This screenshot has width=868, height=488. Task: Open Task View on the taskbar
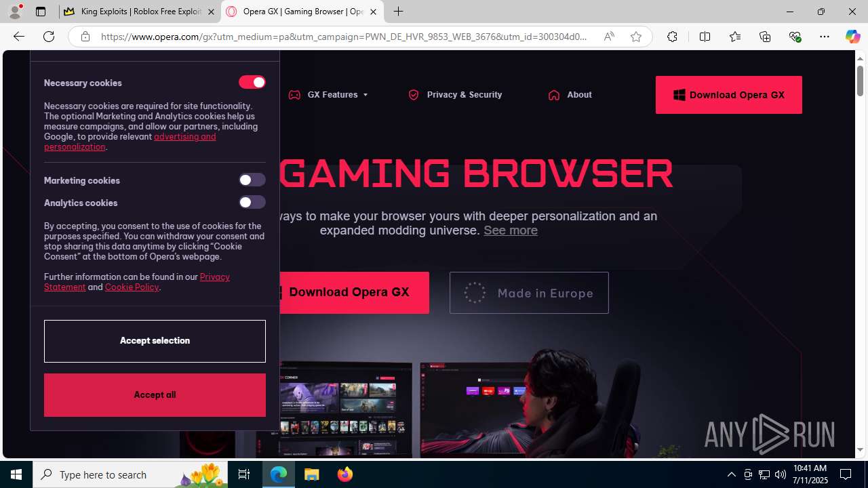tap(244, 474)
